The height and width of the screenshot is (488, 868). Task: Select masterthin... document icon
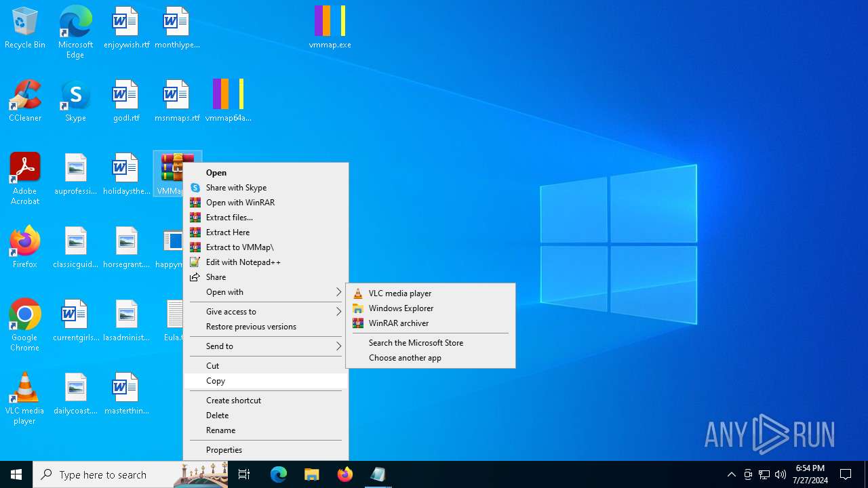click(x=126, y=394)
